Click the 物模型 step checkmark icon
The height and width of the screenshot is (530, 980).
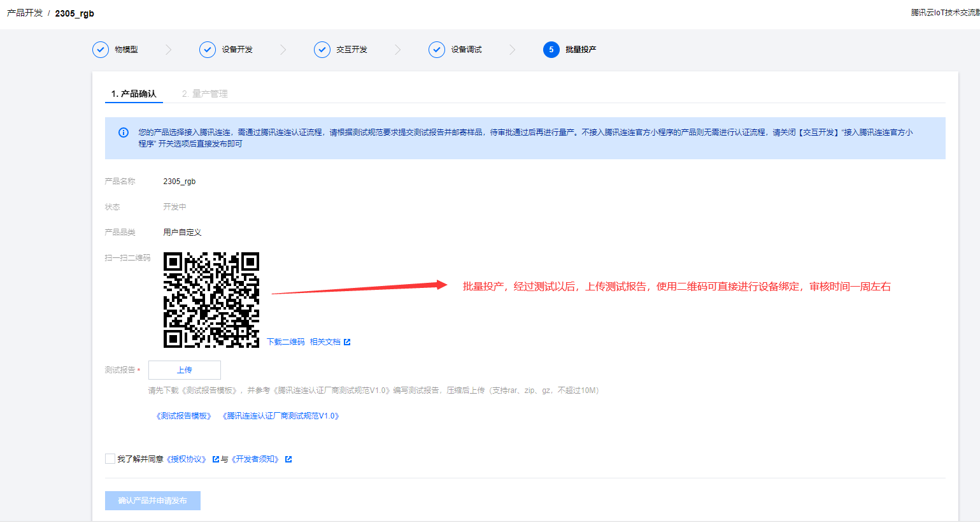(101, 50)
